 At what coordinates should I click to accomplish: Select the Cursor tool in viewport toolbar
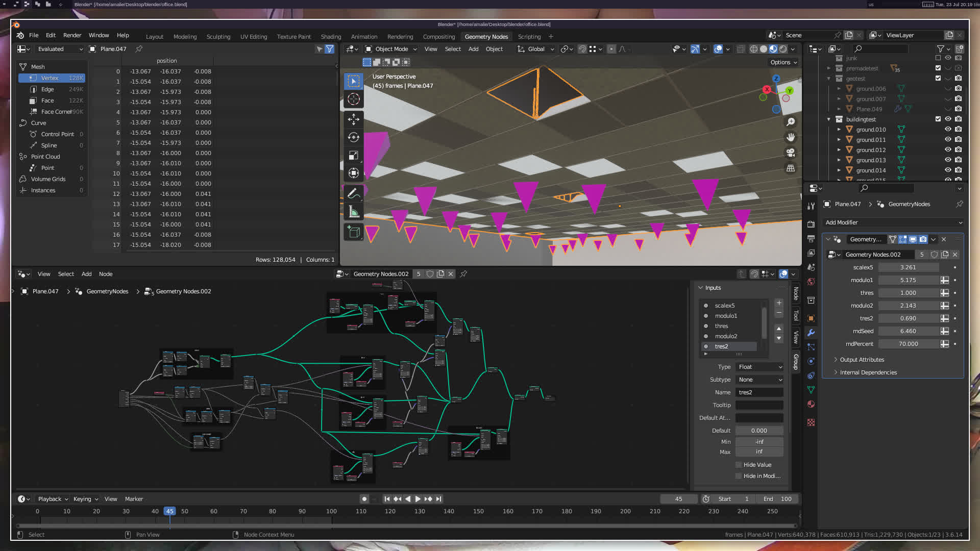353,99
